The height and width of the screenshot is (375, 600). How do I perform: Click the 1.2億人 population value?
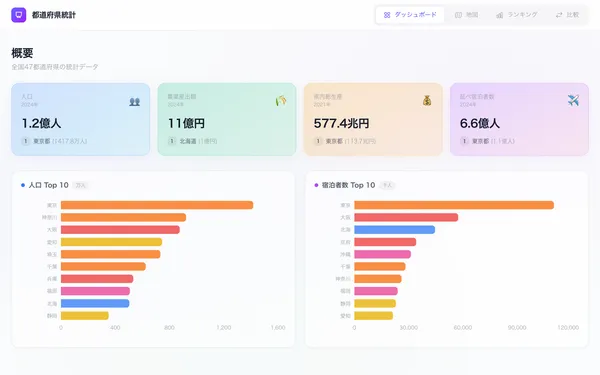pos(41,123)
